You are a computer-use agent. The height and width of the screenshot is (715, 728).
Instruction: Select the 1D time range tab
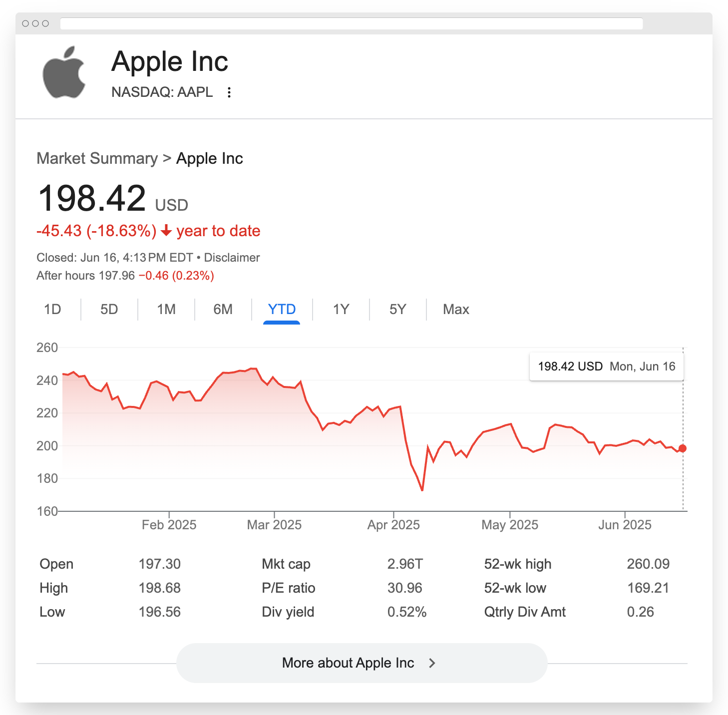coord(52,310)
